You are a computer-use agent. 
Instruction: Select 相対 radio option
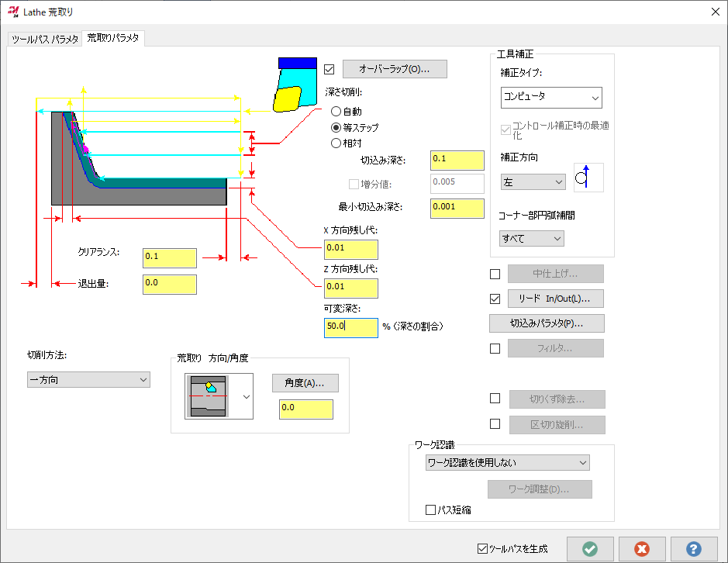pyautogui.click(x=347, y=143)
